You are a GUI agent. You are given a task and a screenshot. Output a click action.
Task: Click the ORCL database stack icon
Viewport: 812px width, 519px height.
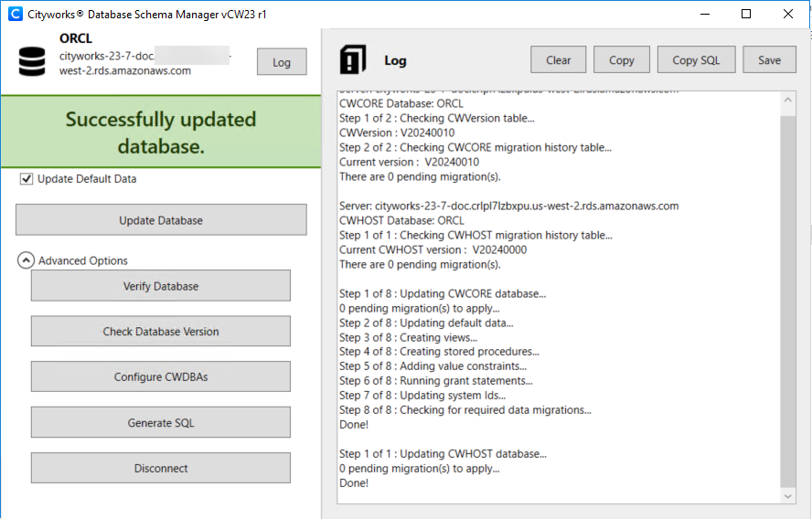[32, 61]
